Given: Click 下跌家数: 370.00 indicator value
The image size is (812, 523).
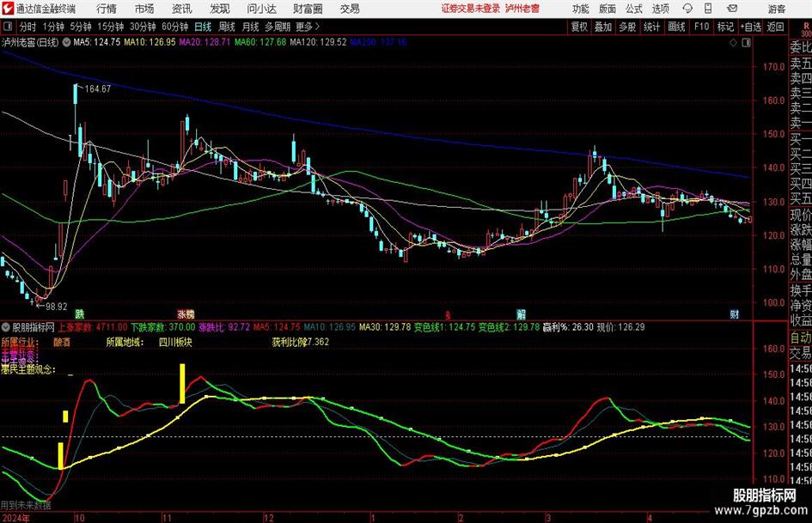Looking at the screenshot, I should [x=162, y=327].
